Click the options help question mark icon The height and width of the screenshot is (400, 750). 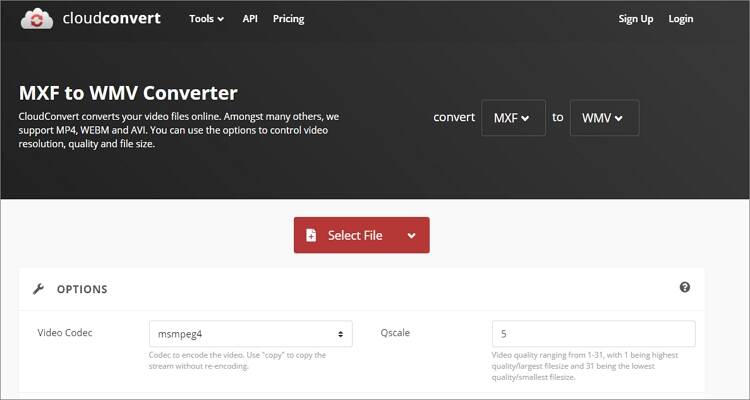point(685,287)
